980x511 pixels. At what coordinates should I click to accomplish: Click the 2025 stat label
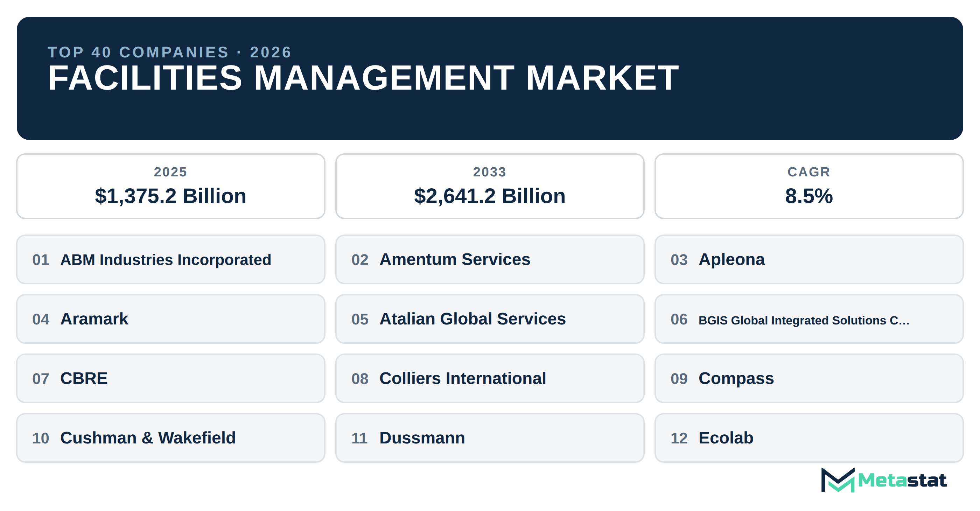(170, 172)
